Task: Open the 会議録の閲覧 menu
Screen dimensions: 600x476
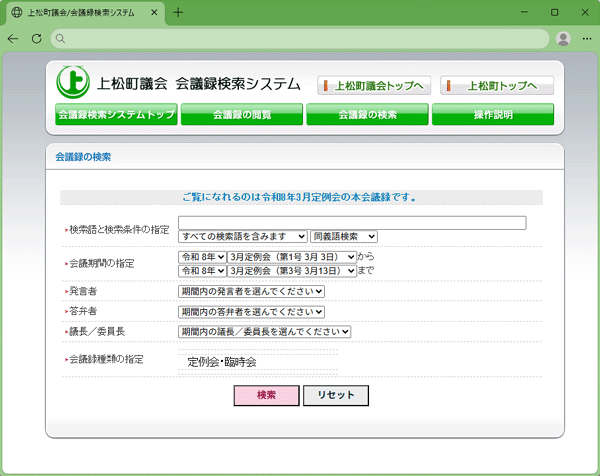Action: pyautogui.click(x=242, y=114)
